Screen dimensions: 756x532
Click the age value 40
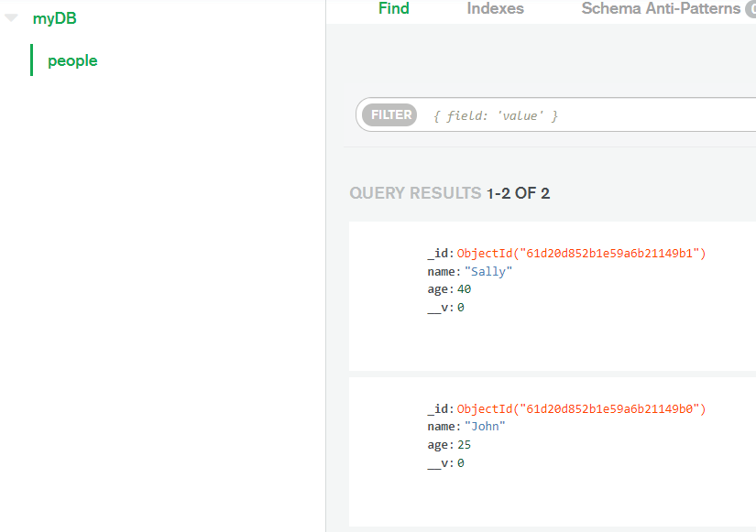[464, 289]
